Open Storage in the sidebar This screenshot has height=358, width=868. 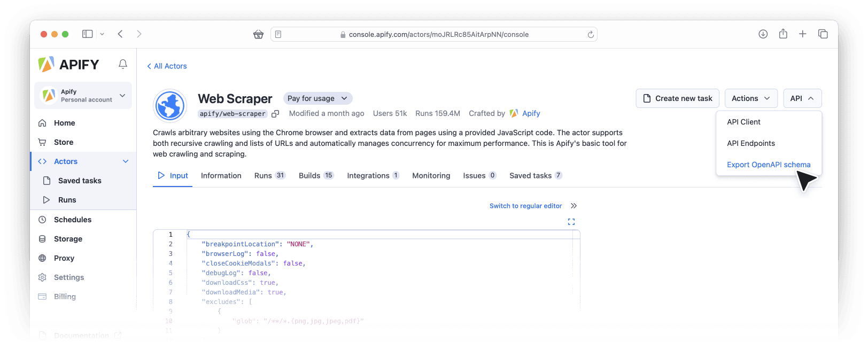[83, 239]
